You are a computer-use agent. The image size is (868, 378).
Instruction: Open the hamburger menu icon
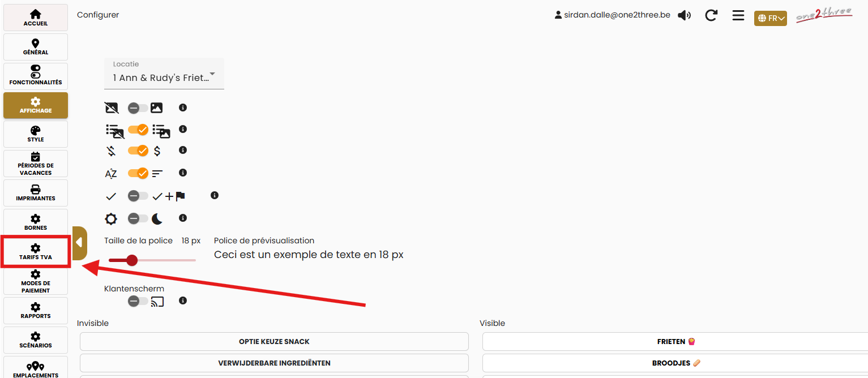[x=738, y=15]
